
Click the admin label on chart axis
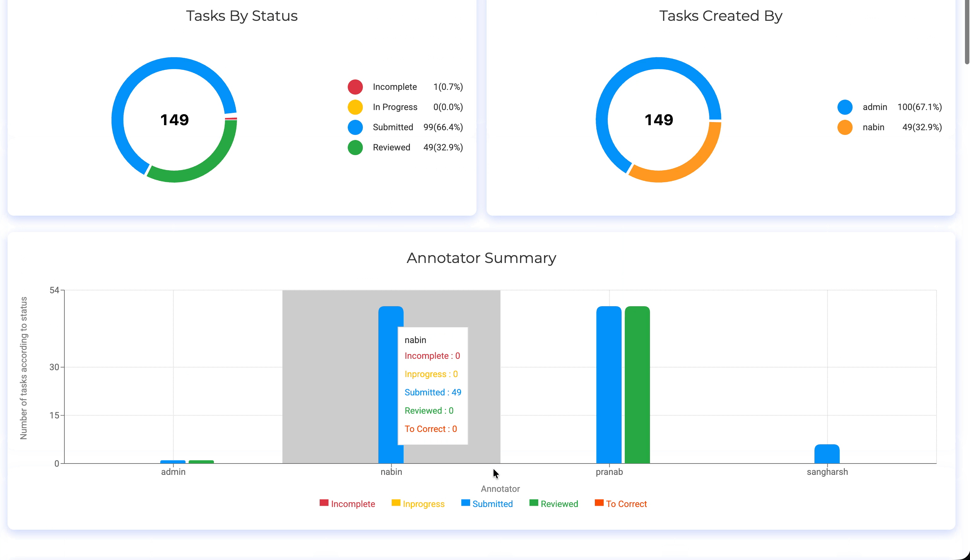pyautogui.click(x=173, y=472)
